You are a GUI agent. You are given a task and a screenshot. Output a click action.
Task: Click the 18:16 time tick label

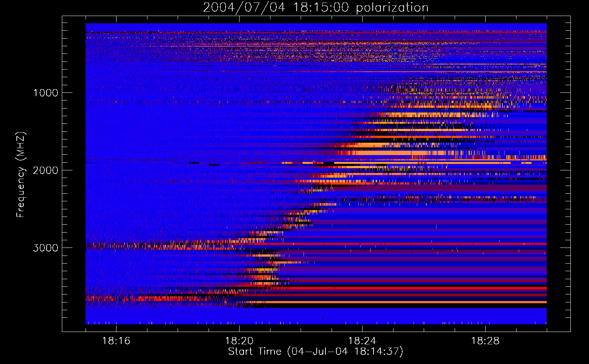point(116,341)
